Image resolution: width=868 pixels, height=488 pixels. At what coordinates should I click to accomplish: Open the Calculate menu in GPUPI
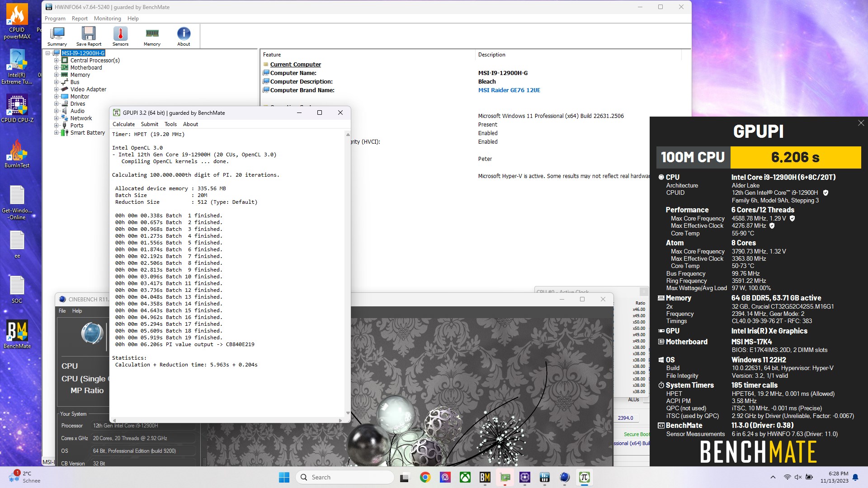point(123,124)
